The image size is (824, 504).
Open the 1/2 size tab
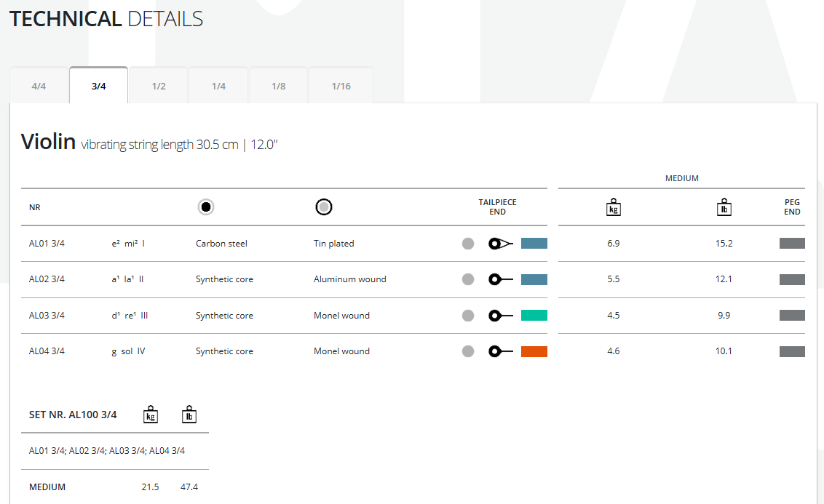pyautogui.click(x=159, y=86)
